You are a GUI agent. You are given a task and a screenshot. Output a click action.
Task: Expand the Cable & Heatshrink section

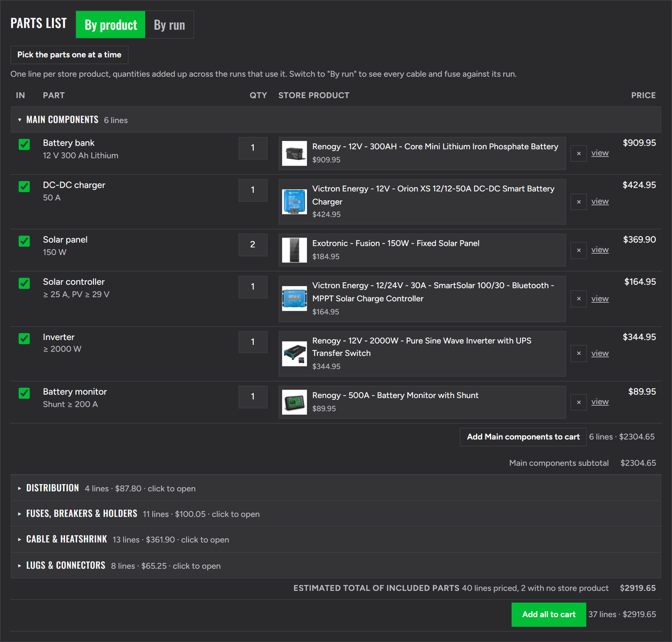pos(336,540)
